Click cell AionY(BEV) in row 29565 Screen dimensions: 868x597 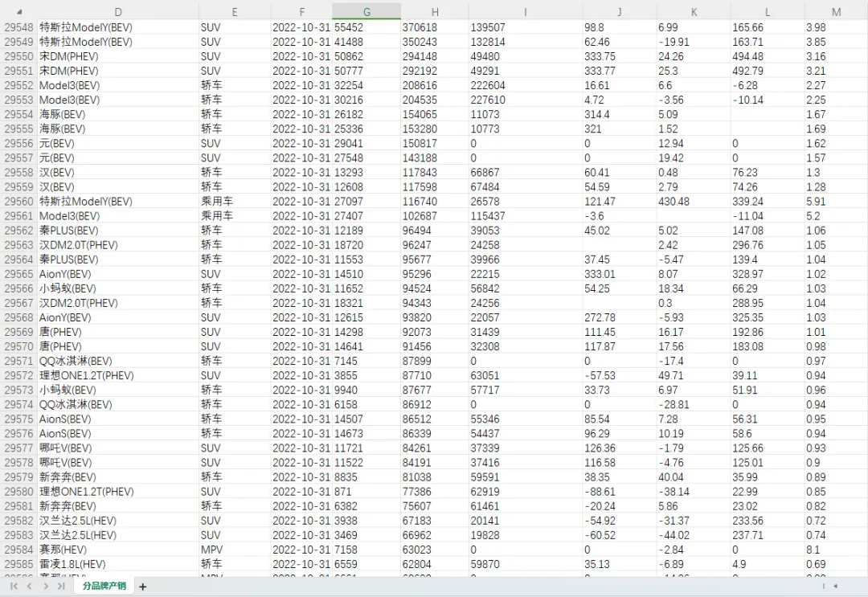[118, 274]
